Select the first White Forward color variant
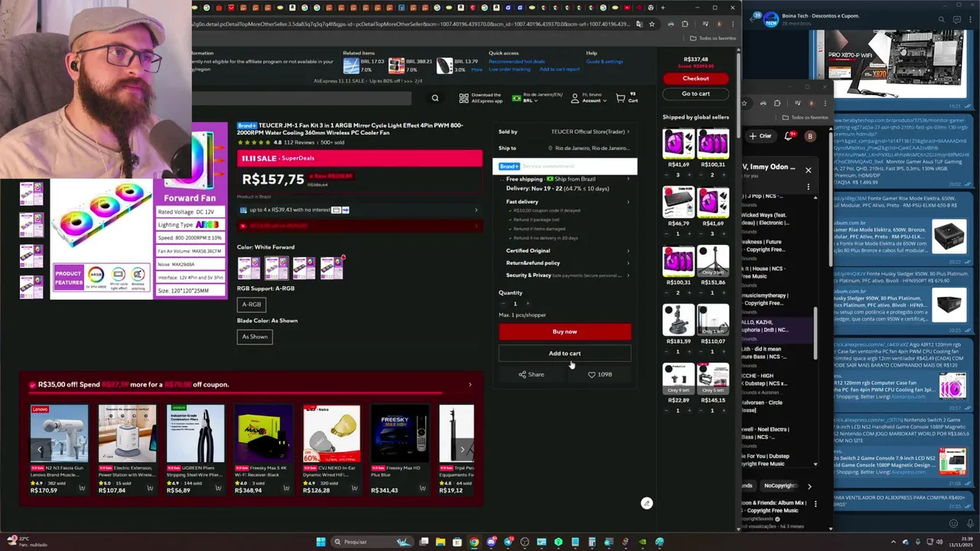Viewport: 980px width, 551px height. click(x=249, y=268)
